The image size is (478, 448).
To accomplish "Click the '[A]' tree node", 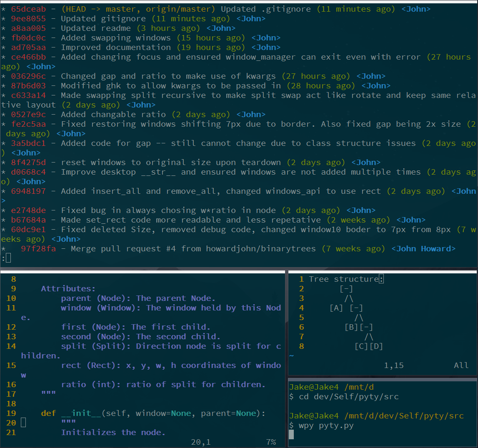I will click(x=336, y=308).
